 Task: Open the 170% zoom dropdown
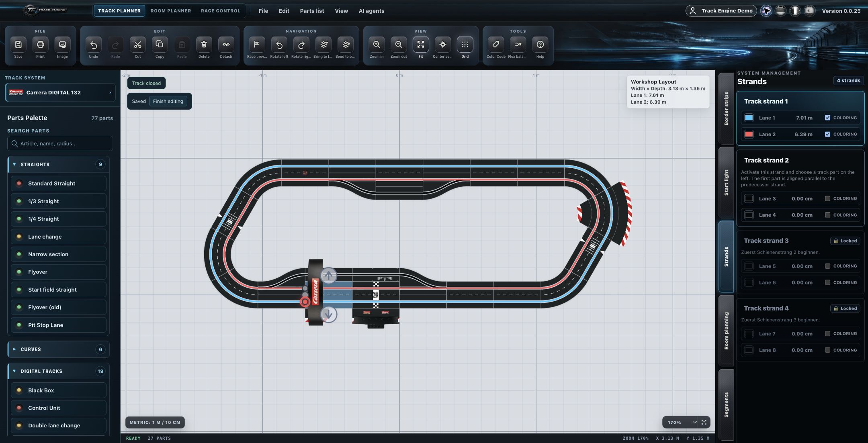point(681,423)
